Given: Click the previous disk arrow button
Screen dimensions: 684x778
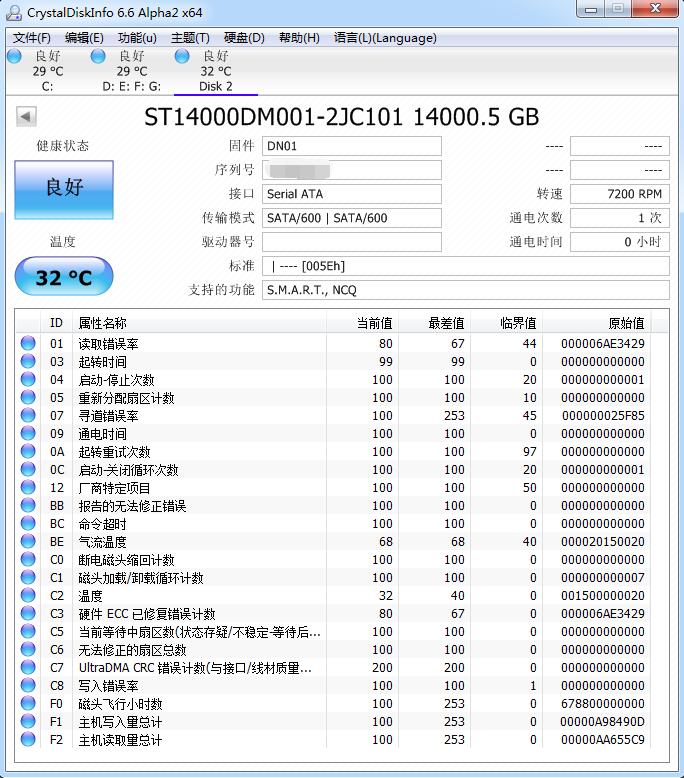Looking at the screenshot, I should point(26,118).
